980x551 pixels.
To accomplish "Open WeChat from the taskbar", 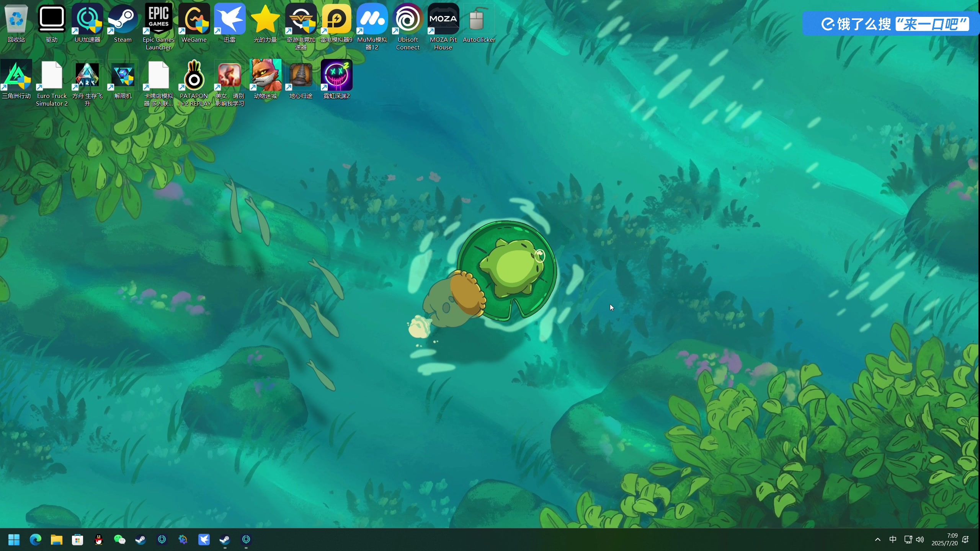I will pos(120,540).
